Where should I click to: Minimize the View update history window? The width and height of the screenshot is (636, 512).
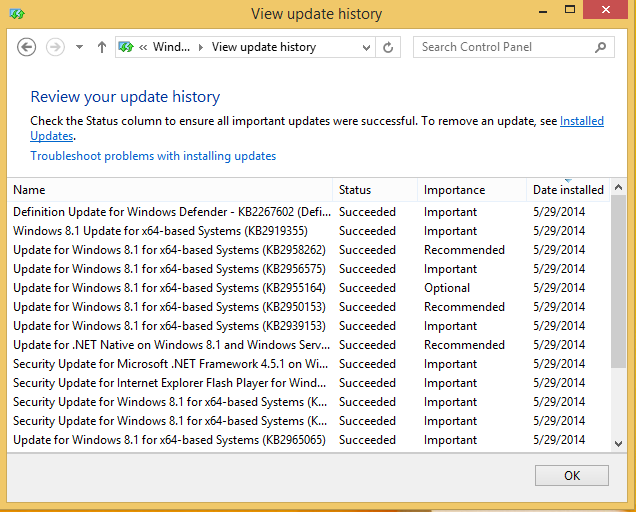(543, 11)
